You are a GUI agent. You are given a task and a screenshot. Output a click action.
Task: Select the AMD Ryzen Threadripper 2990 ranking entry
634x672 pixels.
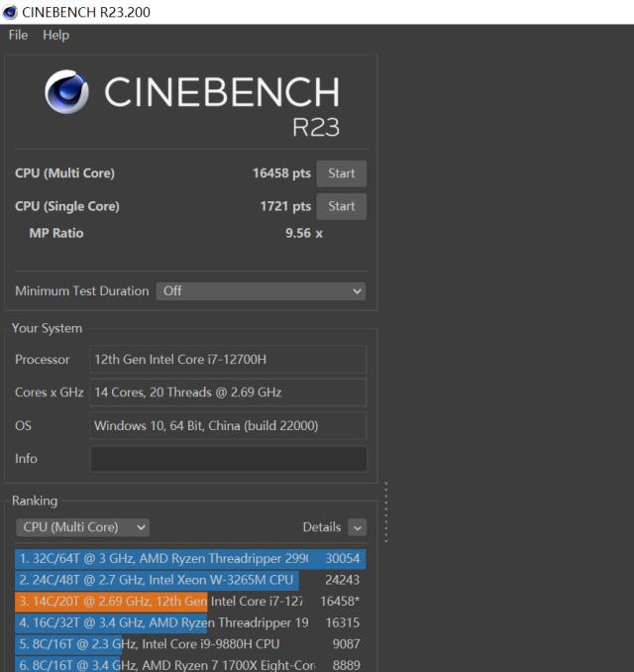click(190, 559)
